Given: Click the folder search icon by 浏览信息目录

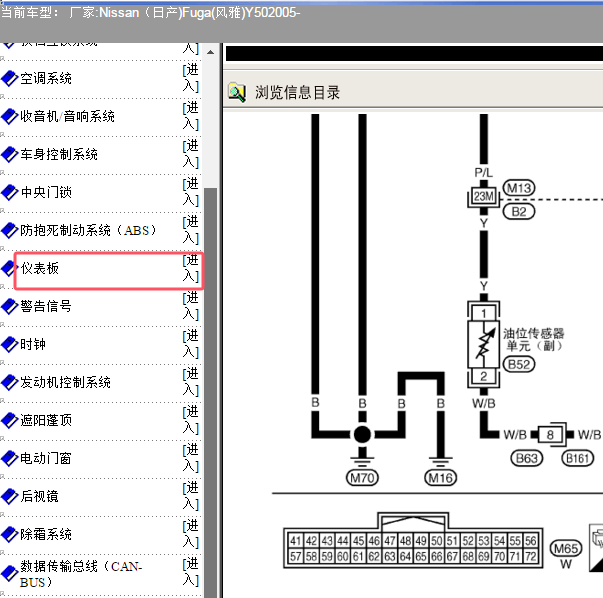Looking at the screenshot, I should tap(237, 92).
